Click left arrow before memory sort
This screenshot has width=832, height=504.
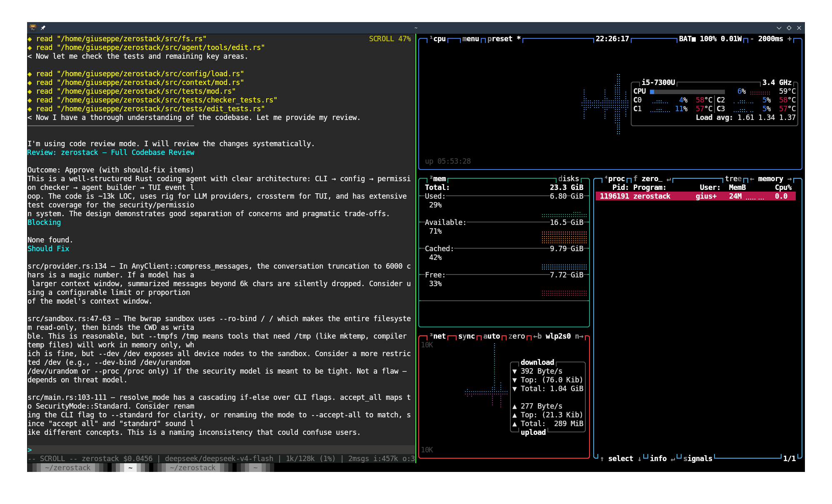pyautogui.click(x=752, y=179)
